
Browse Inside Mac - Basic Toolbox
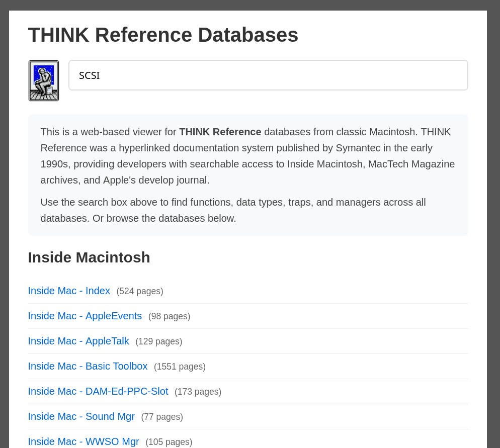pos(88,366)
